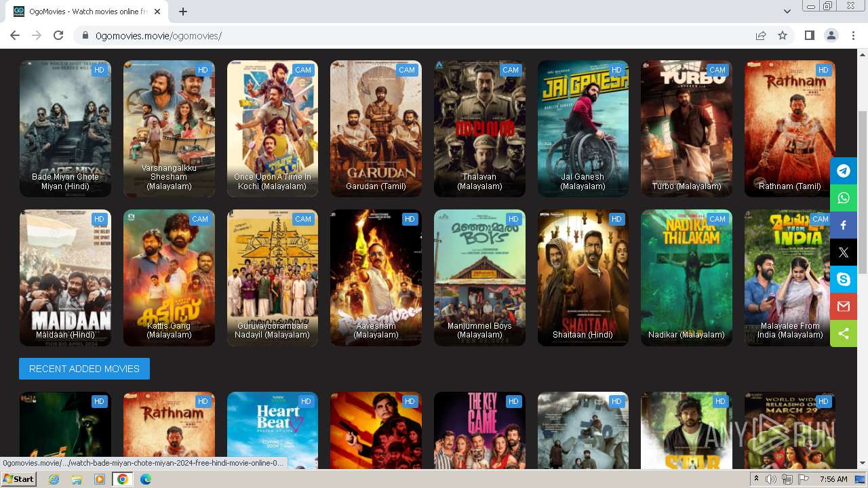Open Rathnam (Tamil) poster in top row
Image resolution: width=868 pixels, height=488 pixels.
pos(790,129)
